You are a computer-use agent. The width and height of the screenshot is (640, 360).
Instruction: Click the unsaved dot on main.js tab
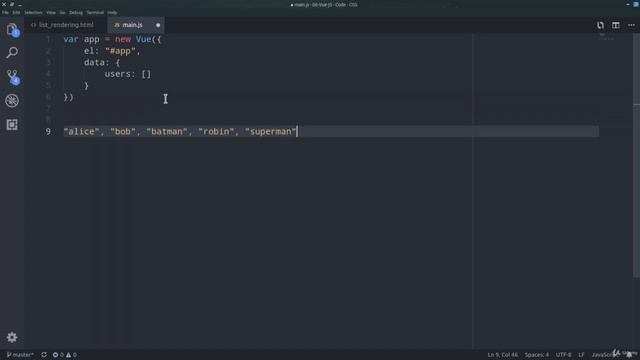click(x=158, y=25)
